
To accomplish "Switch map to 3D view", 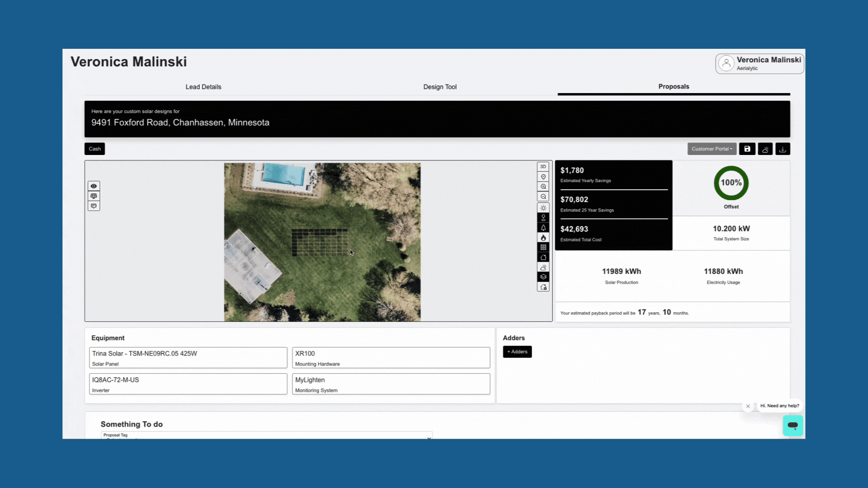I will (x=543, y=166).
